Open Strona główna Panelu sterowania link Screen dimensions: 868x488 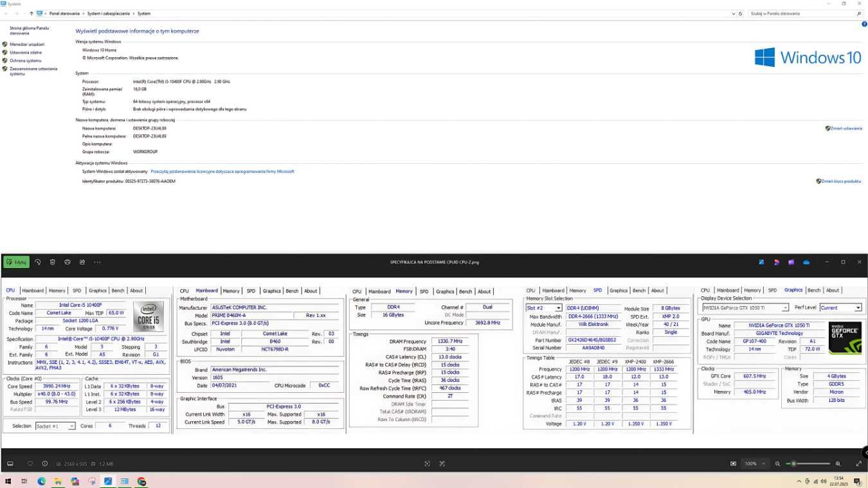click(29, 30)
